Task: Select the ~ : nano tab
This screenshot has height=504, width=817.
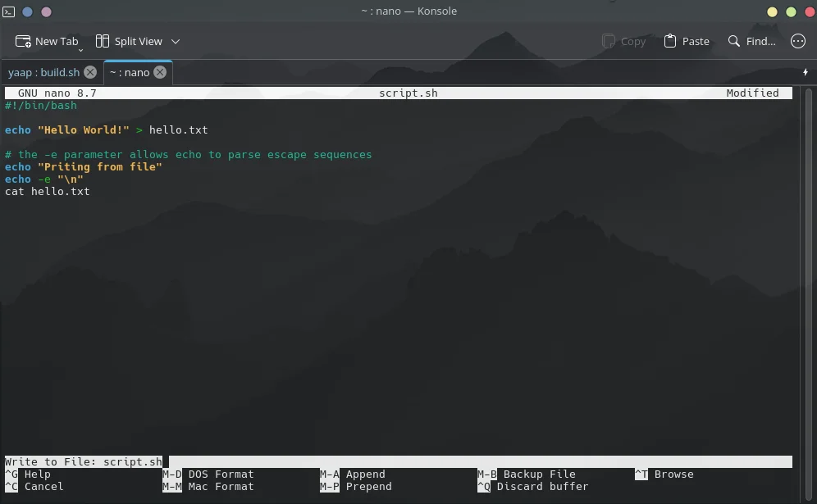Action: 130,72
